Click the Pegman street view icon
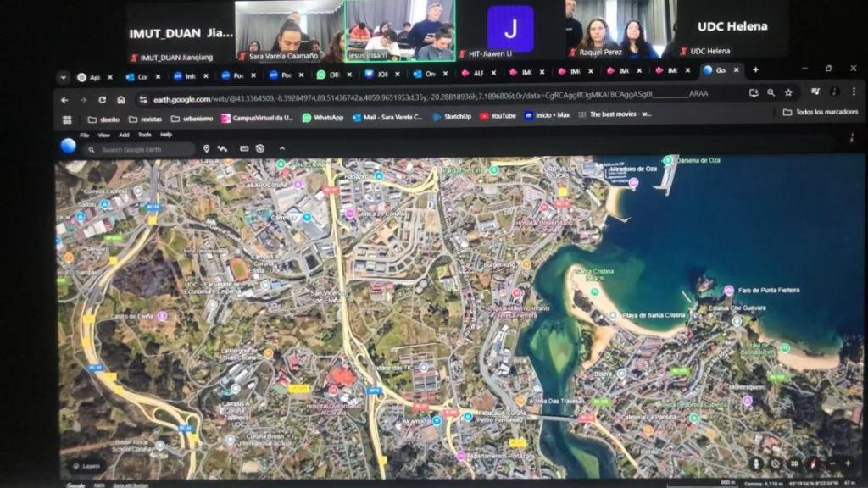The width and height of the screenshot is (868, 488). pos(756,463)
